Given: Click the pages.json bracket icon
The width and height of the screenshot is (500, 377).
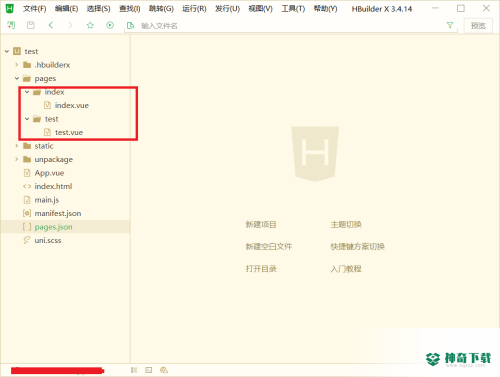Looking at the screenshot, I should (27, 227).
